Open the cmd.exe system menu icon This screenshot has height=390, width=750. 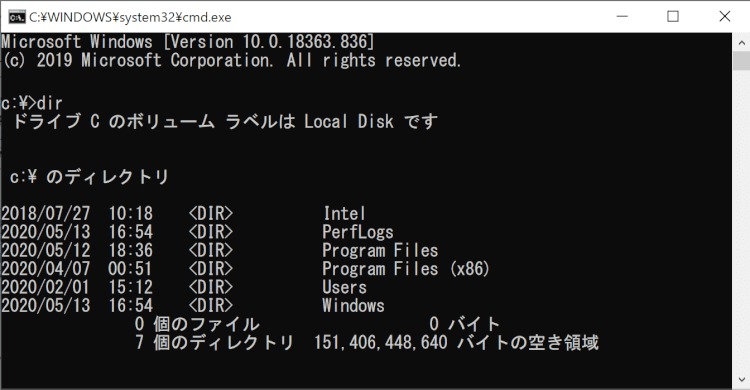coord(17,17)
